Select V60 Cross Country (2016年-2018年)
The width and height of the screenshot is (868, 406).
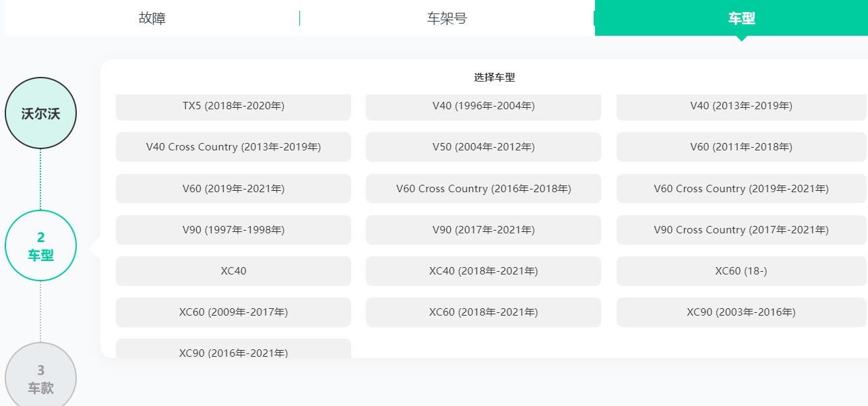click(483, 188)
